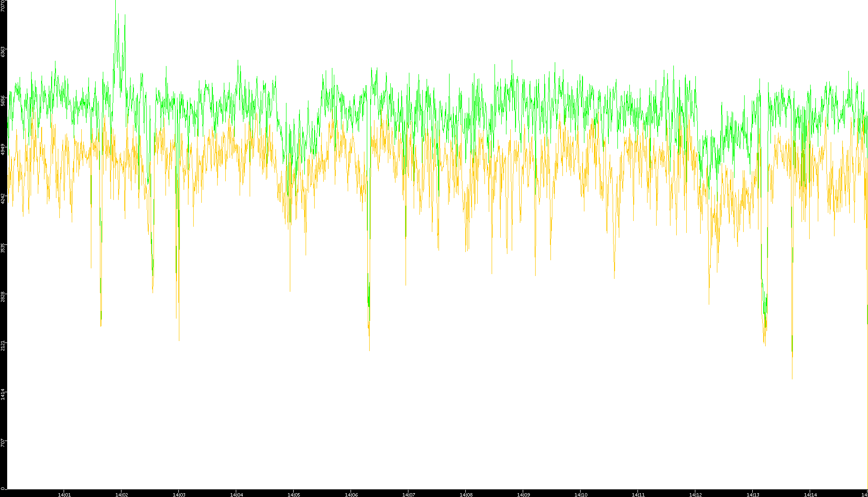This screenshot has height=497, width=868.
Task: Select the 14:03 tick on the time axis
Action: coord(179,495)
